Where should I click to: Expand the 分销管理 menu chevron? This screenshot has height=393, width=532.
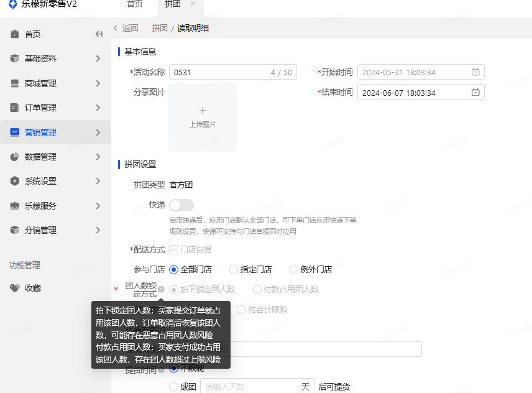pos(98,230)
